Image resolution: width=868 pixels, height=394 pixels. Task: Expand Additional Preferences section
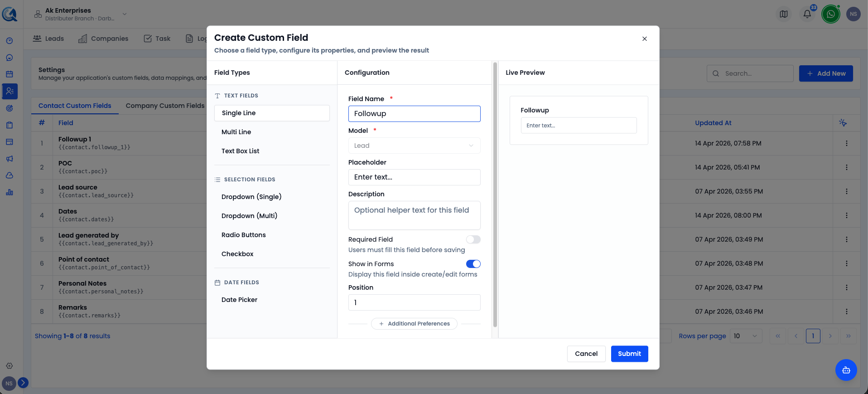click(414, 324)
